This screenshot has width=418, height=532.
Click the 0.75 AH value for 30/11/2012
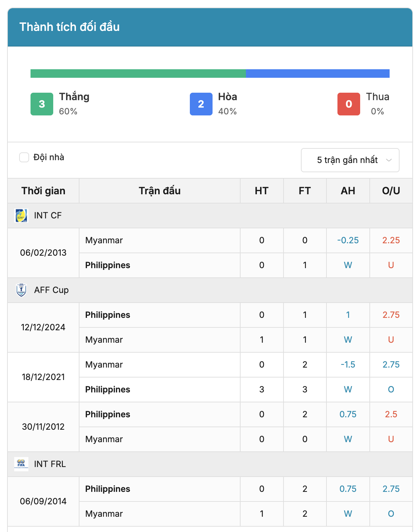point(348,414)
